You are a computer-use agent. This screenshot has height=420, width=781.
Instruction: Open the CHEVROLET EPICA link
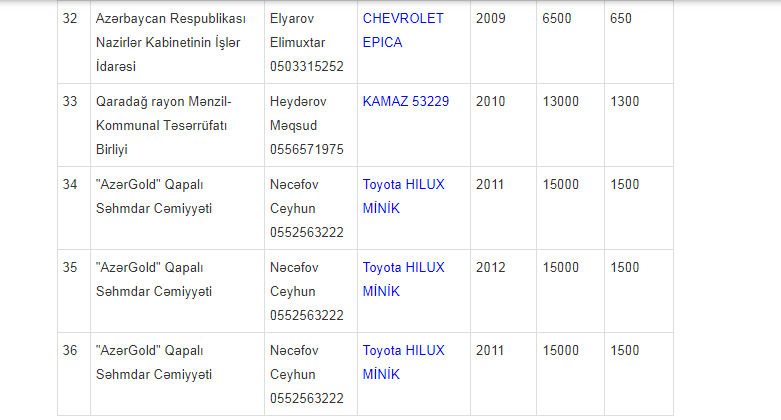pos(402,30)
